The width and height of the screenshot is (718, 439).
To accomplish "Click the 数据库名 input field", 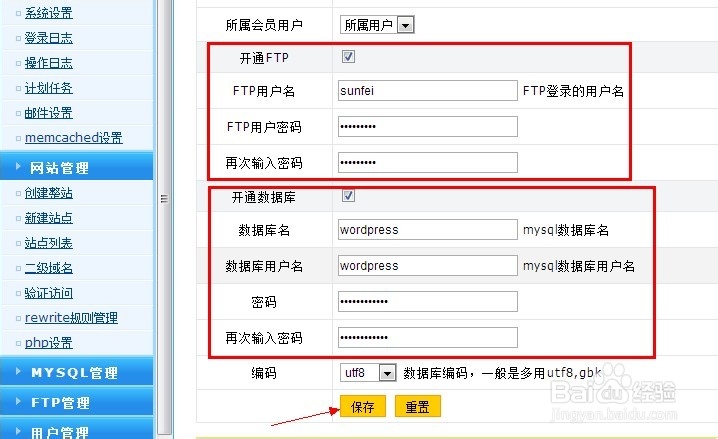I will 428,229.
